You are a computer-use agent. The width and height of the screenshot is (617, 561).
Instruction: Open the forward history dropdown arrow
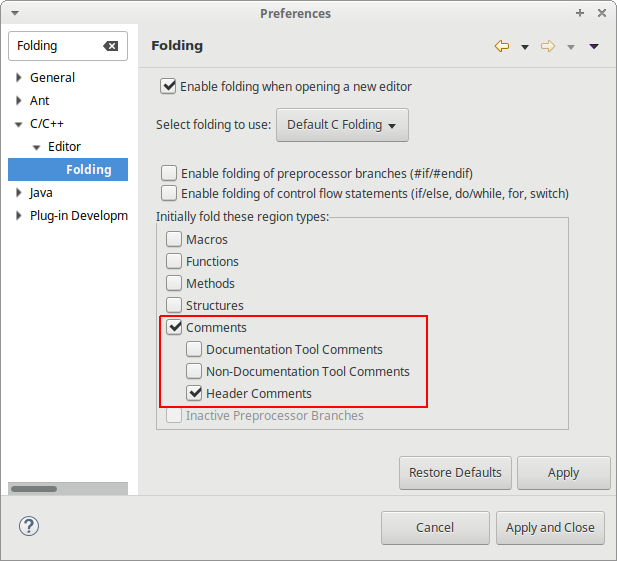click(571, 47)
